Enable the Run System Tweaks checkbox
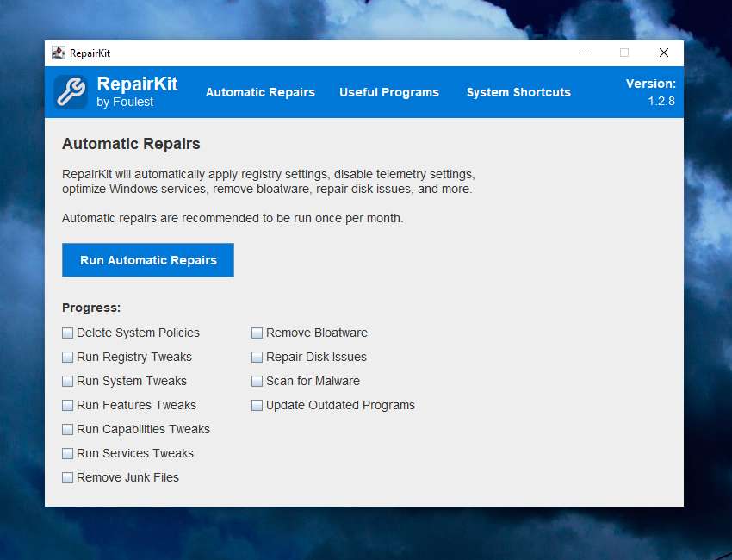 pos(68,381)
